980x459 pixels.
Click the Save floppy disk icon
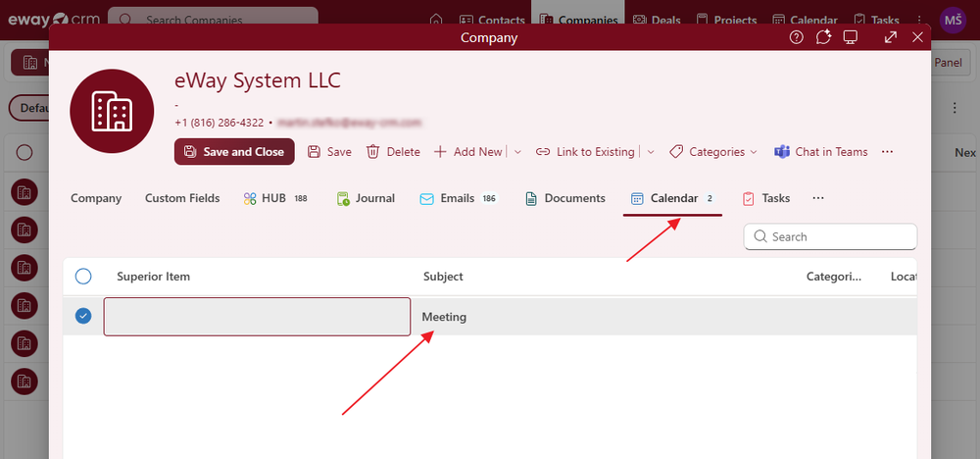pos(315,152)
